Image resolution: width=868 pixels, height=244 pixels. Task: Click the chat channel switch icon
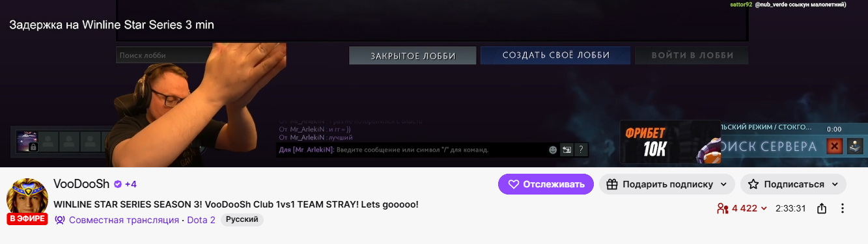567,150
